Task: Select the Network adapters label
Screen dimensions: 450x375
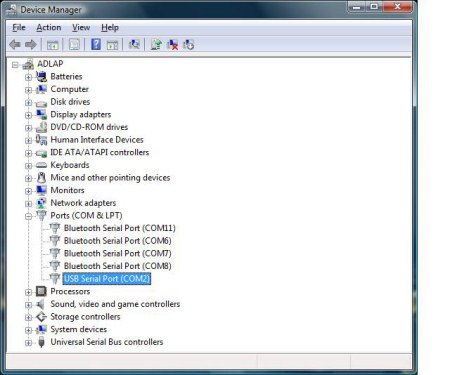Action: [x=83, y=203]
